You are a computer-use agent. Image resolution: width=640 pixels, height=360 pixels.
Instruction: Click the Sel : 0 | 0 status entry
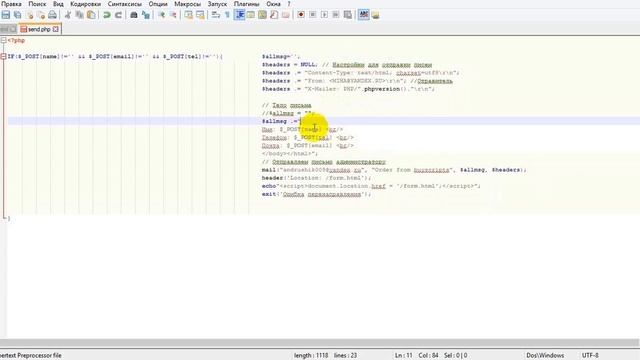pyautogui.click(x=456, y=356)
